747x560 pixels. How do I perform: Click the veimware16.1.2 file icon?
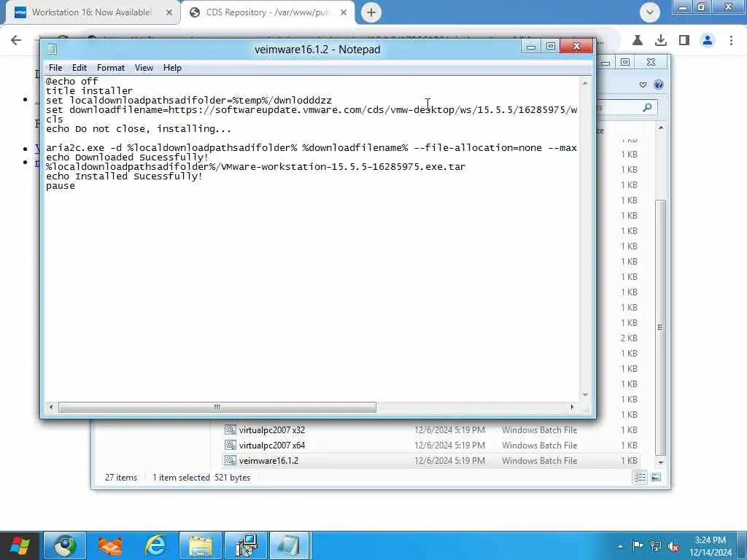pyautogui.click(x=230, y=461)
